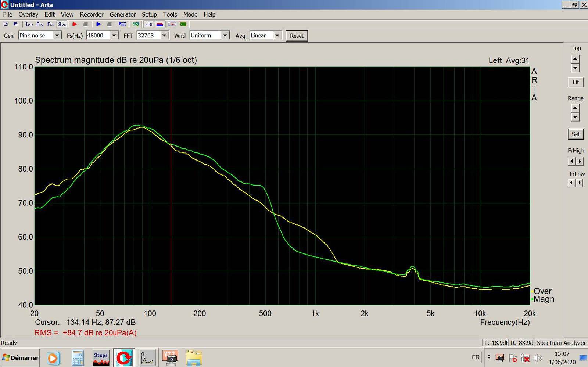Open the View menu

67,14
